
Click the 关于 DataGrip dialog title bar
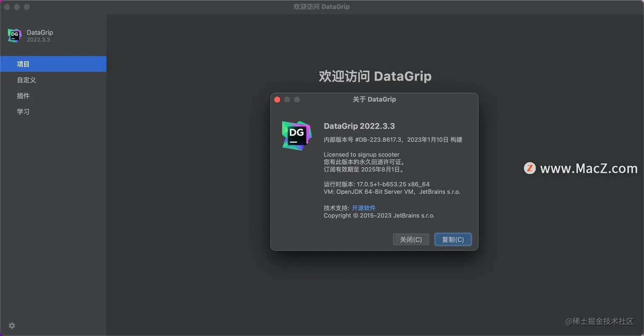point(374,99)
